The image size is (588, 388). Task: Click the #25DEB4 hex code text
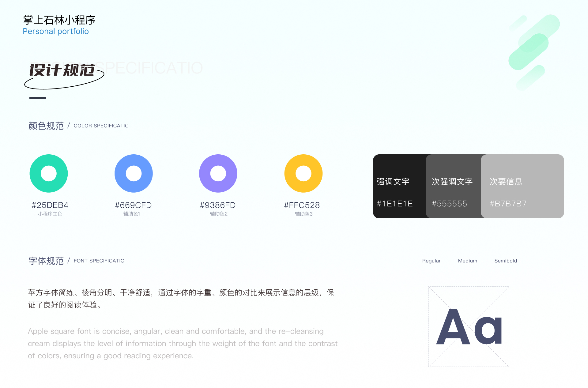[50, 205]
